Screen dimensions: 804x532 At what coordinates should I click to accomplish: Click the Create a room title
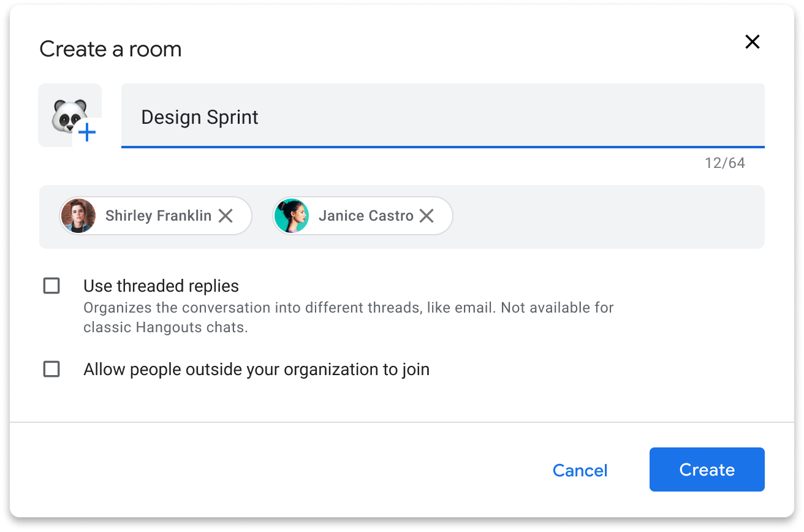[110, 49]
